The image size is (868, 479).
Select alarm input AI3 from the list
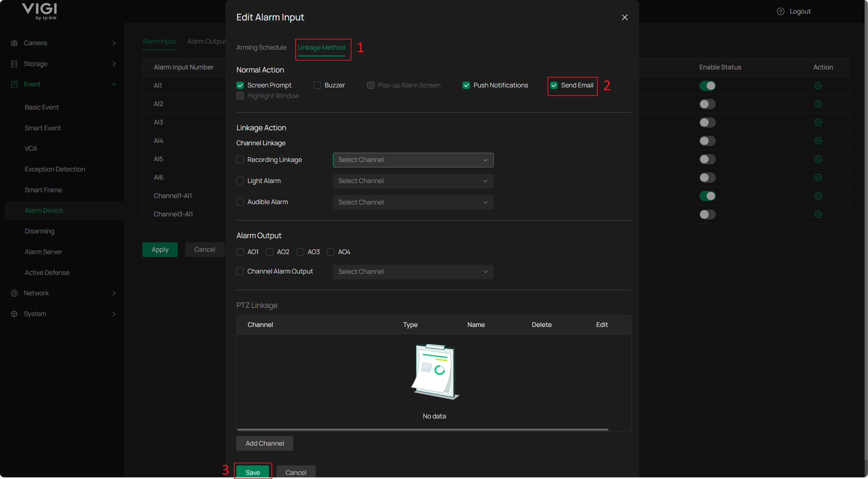(158, 122)
